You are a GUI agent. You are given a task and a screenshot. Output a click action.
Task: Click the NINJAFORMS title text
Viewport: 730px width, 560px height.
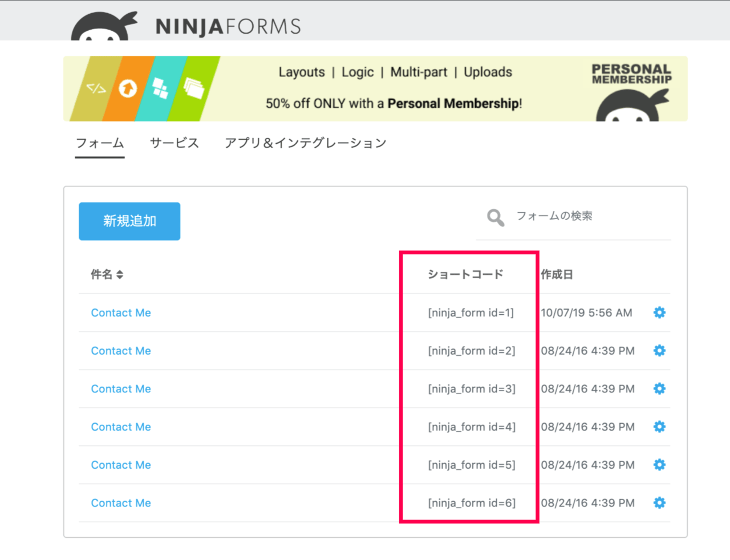228,27
